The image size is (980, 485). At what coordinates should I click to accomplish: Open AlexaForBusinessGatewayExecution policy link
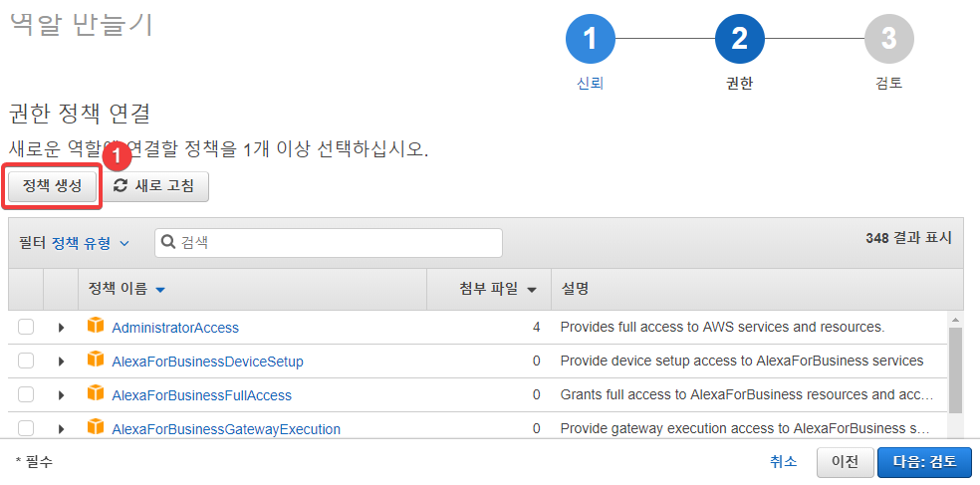(x=226, y=429)
